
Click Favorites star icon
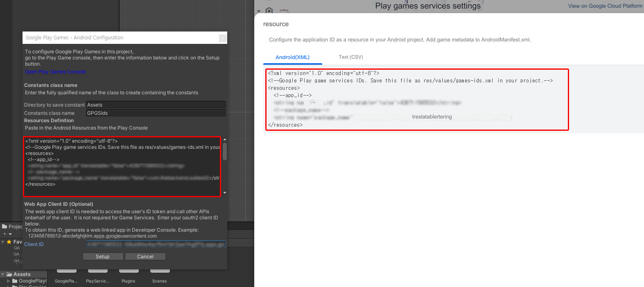(9, 242)
